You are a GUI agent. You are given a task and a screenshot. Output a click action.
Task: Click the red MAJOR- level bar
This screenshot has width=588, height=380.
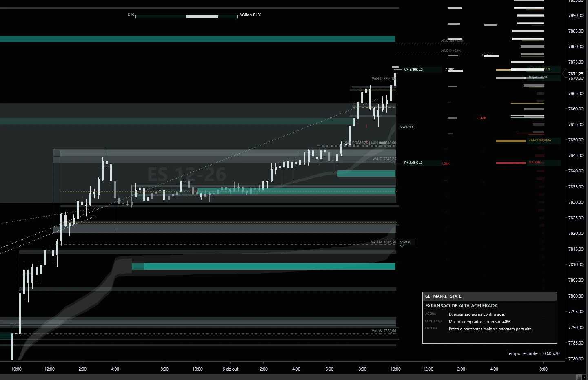(x=511, y=163)
